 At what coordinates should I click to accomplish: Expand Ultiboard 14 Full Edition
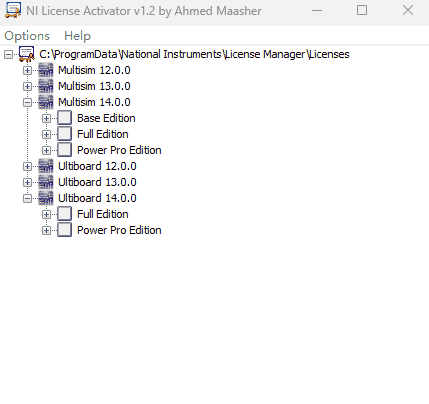[47, 214]
